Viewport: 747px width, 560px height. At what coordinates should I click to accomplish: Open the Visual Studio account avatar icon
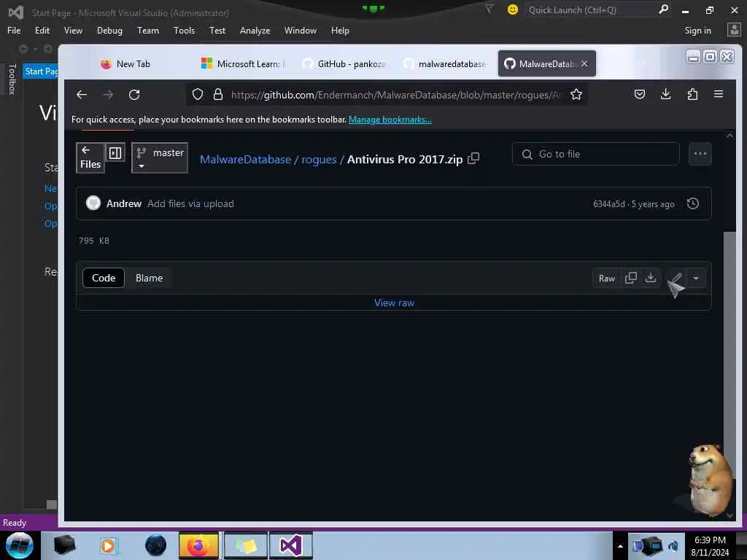(x=734, y=30)
